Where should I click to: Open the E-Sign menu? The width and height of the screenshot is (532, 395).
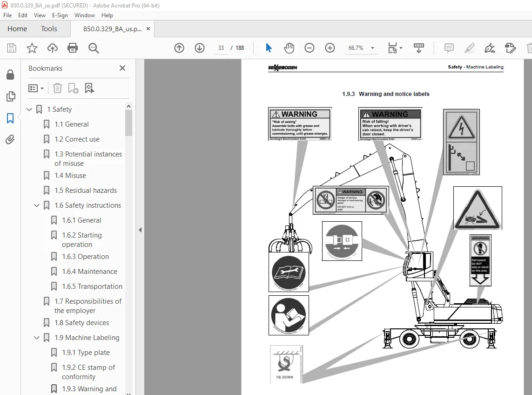pyautogui.click(x=60, y=15)
